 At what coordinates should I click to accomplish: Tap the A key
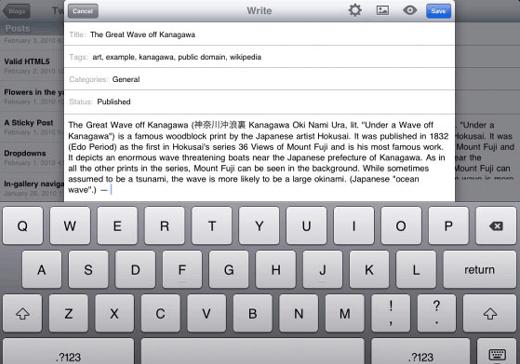tap(41, 269)
